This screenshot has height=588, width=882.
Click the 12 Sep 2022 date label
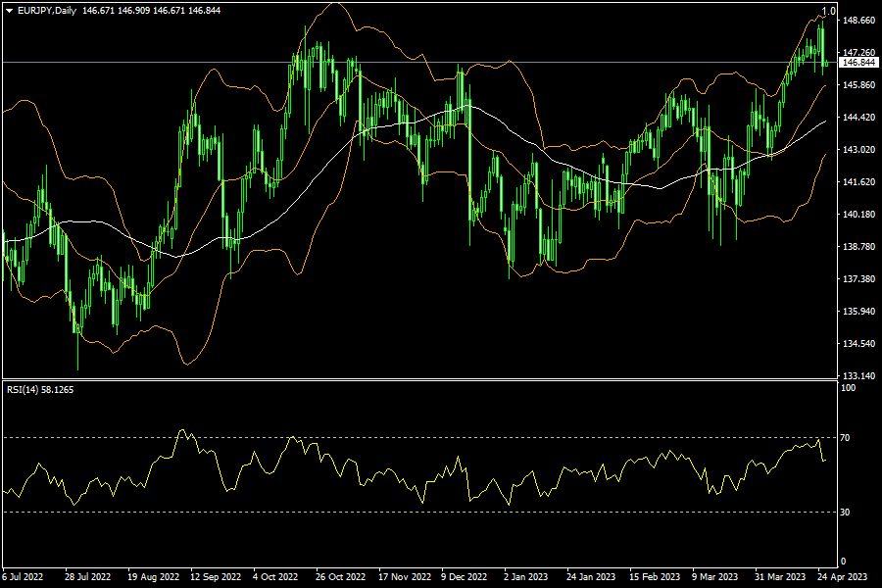pos(216,577)
